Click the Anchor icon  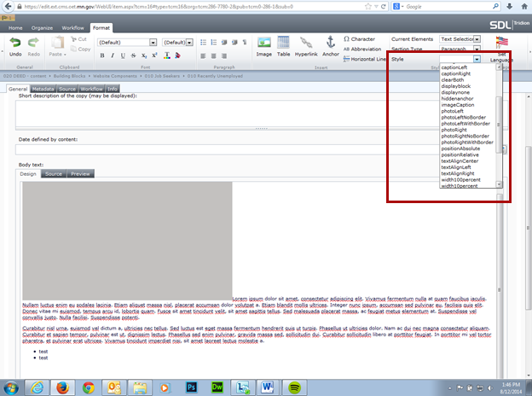(x=330, y=44)
